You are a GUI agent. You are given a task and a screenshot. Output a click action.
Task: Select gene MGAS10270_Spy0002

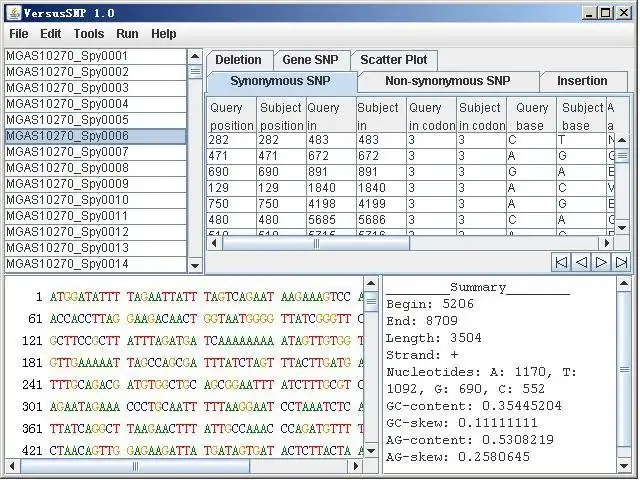click(96, 72)
